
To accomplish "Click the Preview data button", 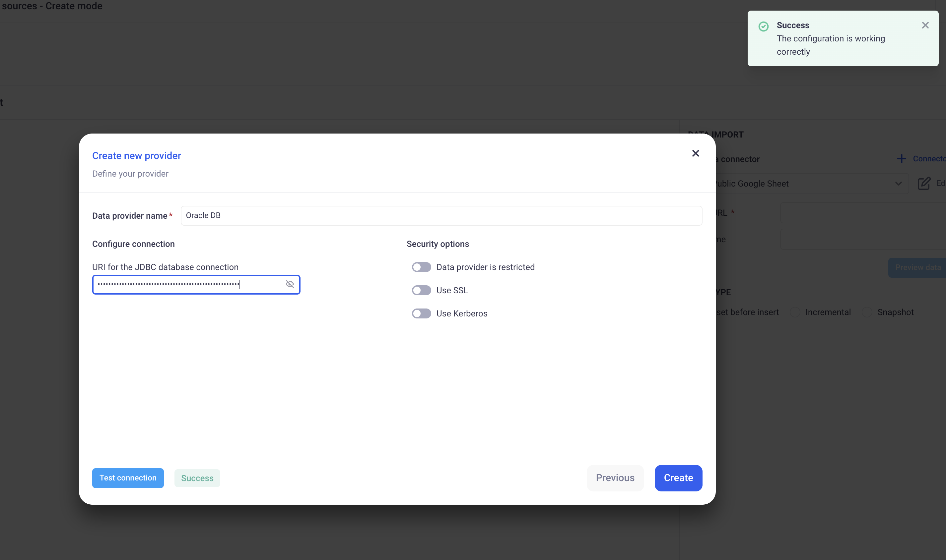I will point(918,267).
